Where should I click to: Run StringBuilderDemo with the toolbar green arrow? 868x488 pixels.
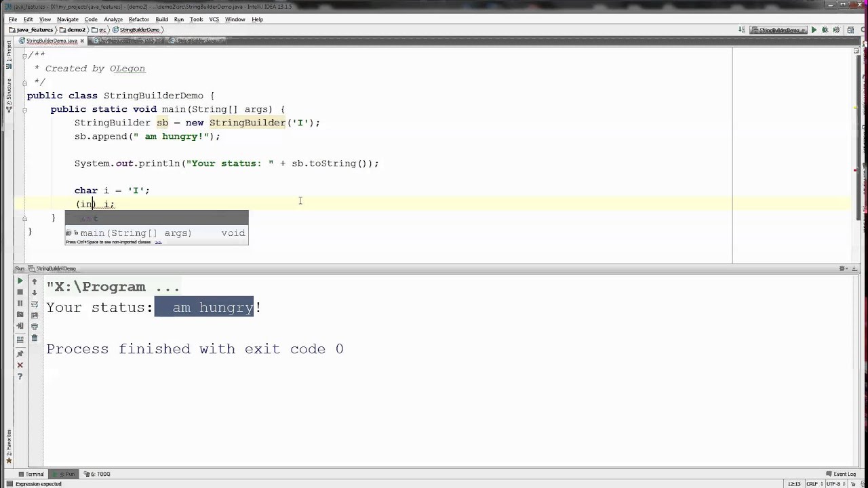pos(814,30)
